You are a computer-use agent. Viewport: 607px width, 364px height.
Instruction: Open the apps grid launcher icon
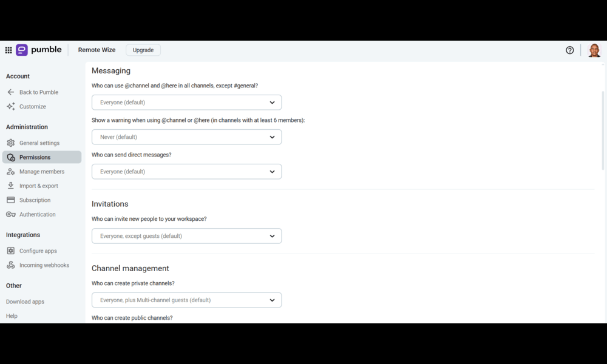click(8, 50)
